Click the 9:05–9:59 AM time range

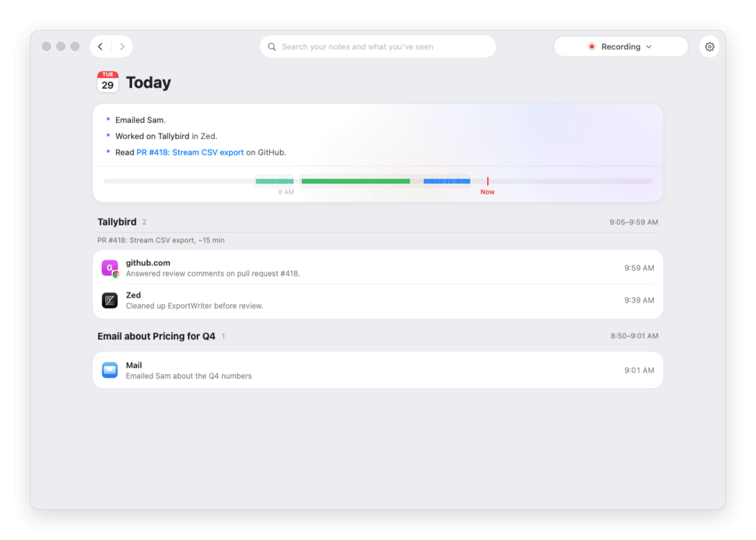pos(634,222)
